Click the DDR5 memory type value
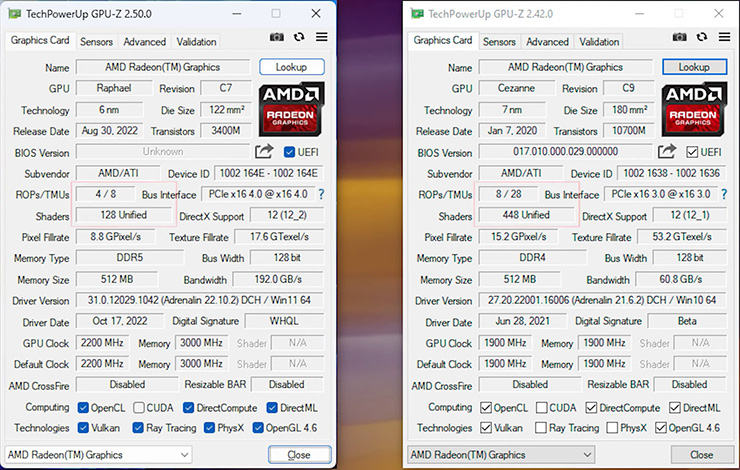The height and width of the screenshot is (470, 740). [130, 258]
